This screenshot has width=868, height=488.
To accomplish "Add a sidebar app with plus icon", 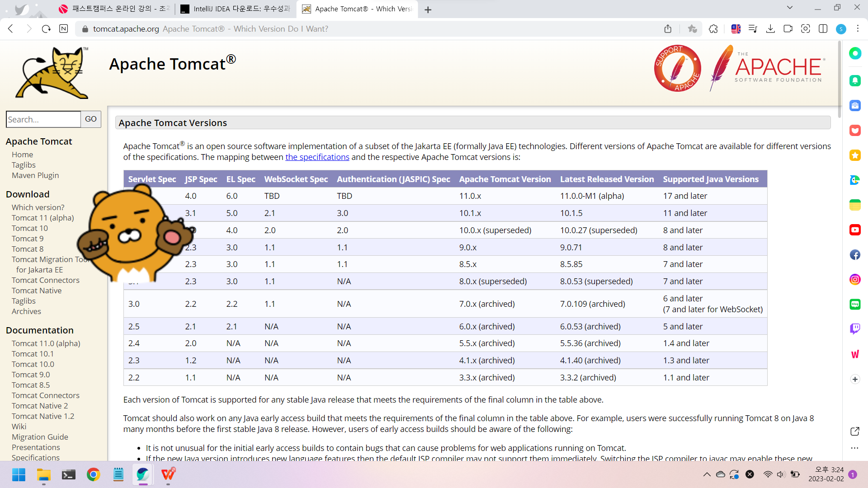I will (855, 379).
